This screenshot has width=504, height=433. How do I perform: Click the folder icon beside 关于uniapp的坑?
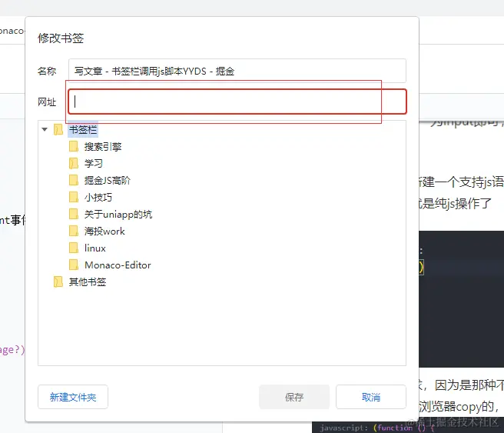pos(74,214)
